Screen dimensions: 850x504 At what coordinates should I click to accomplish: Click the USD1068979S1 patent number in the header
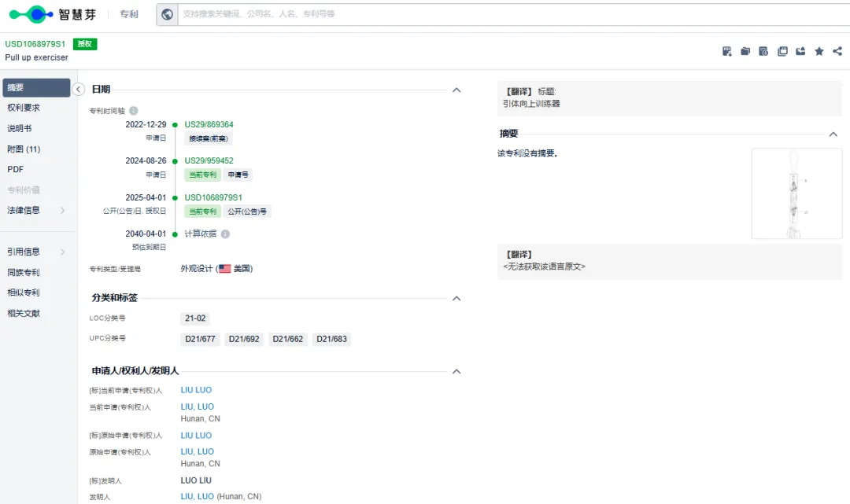35,44
